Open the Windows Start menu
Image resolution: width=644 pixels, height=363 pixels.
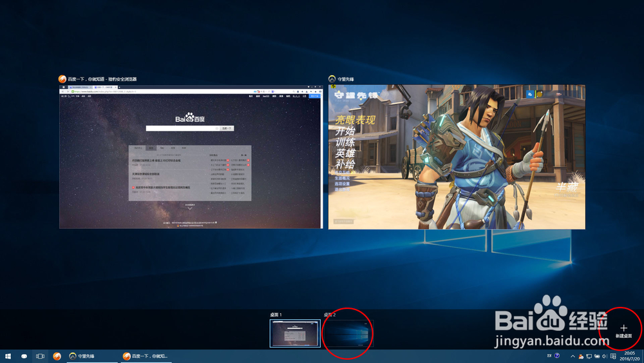point(8,356)
